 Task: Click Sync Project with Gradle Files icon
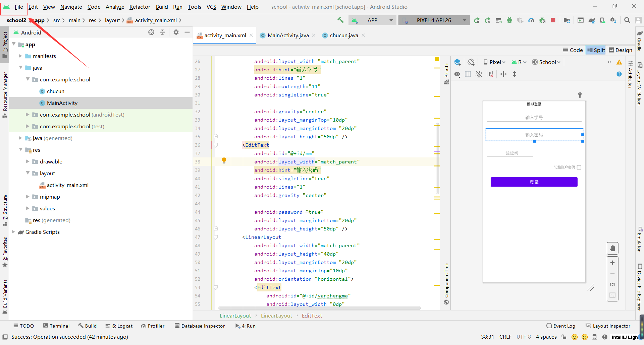pyautogui.click(x=592, y=20)
